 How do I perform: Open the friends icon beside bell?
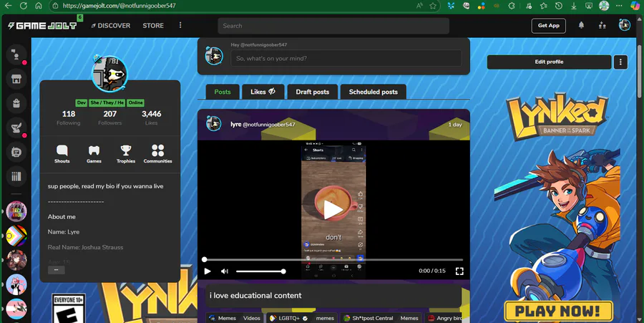pos(602,26)
